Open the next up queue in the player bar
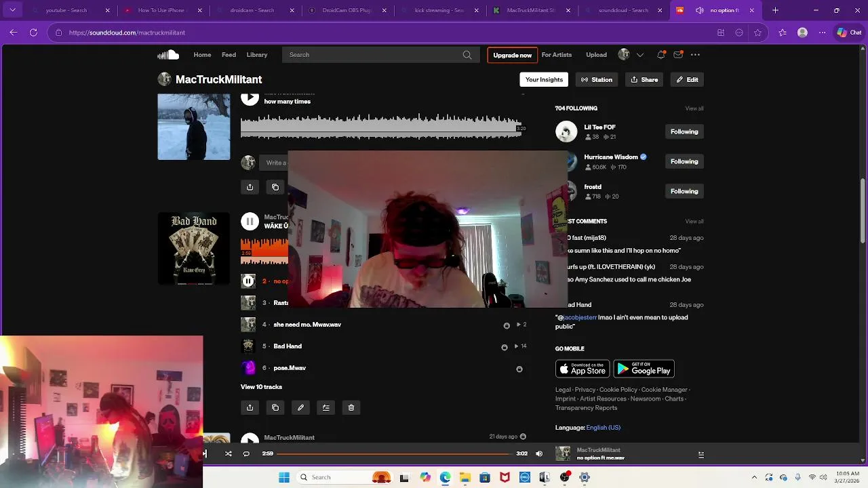Viewport: 868px width, 488px height. (x=701, y=454)
